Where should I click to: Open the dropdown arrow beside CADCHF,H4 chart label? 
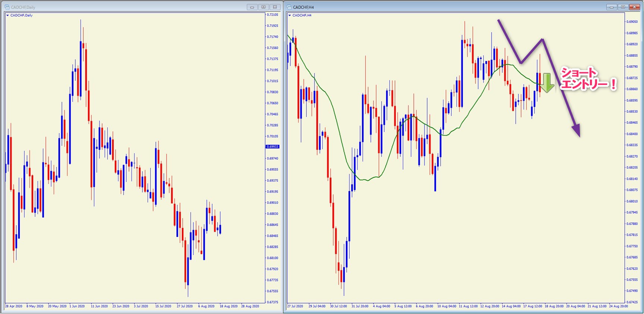(290, 16)
